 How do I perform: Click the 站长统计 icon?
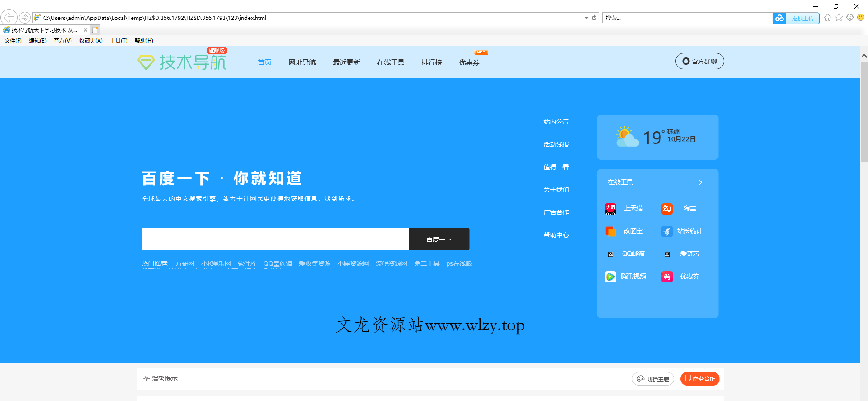coord(667,231)
